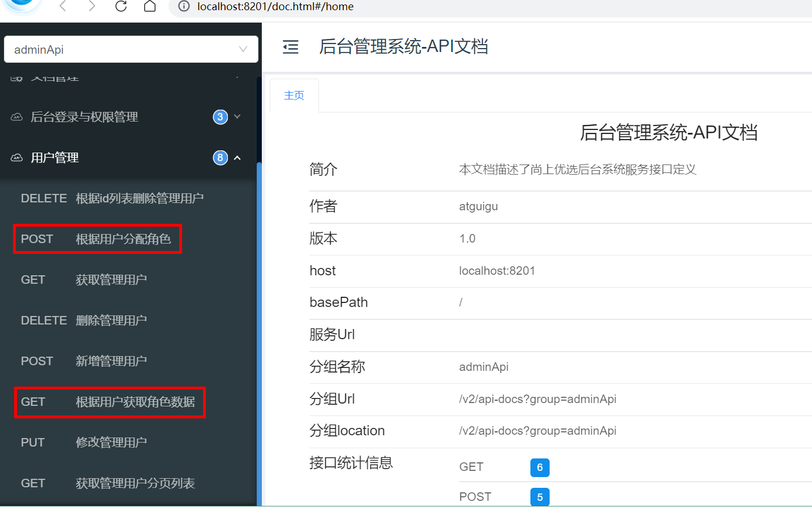This screenshot has width=812, height=511.
Task: Toggle sidebar with the menu fold icon
Action: click(291, 47)
